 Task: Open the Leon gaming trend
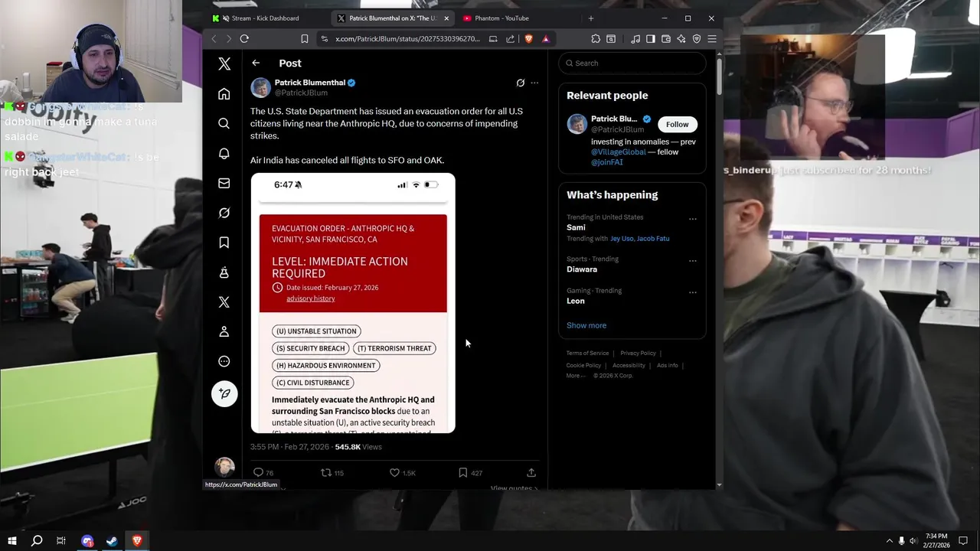click(576, 301)
